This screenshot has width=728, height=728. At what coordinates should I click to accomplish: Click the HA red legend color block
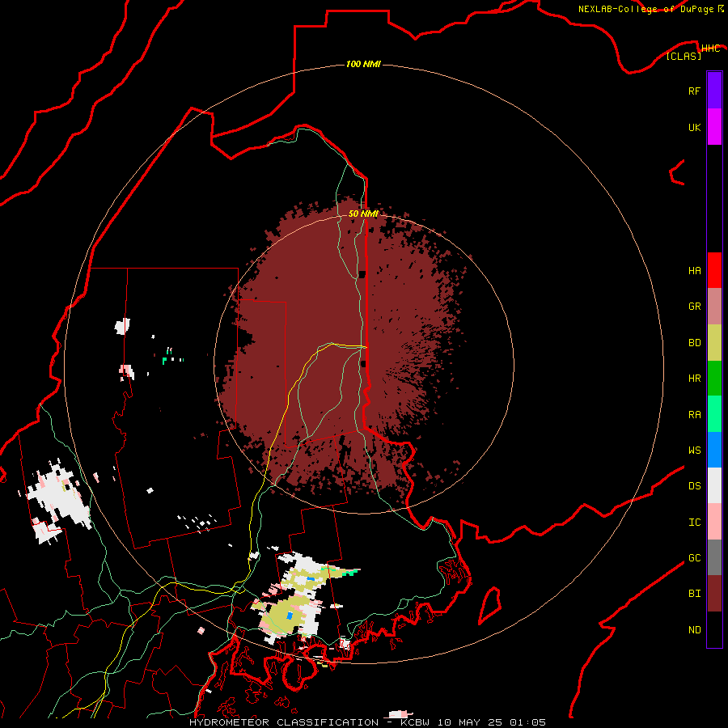click(x=714, y=270)
